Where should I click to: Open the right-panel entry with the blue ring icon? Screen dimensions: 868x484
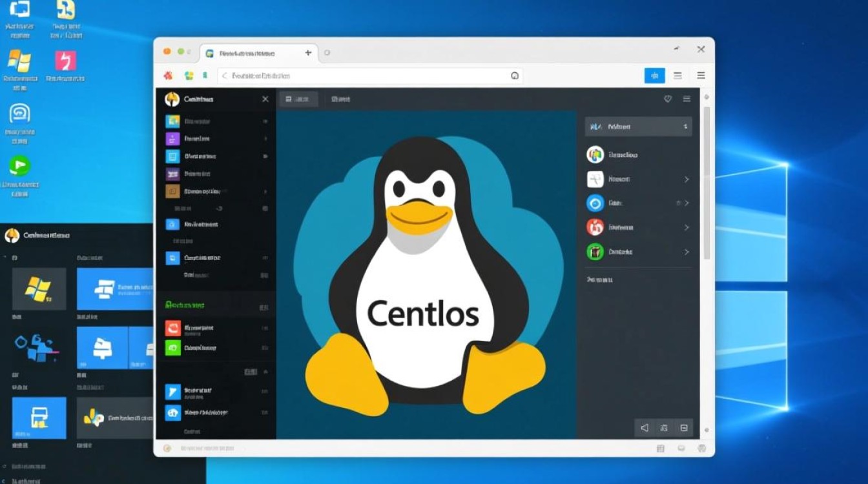pyautogui.click(x=595, y=203)
